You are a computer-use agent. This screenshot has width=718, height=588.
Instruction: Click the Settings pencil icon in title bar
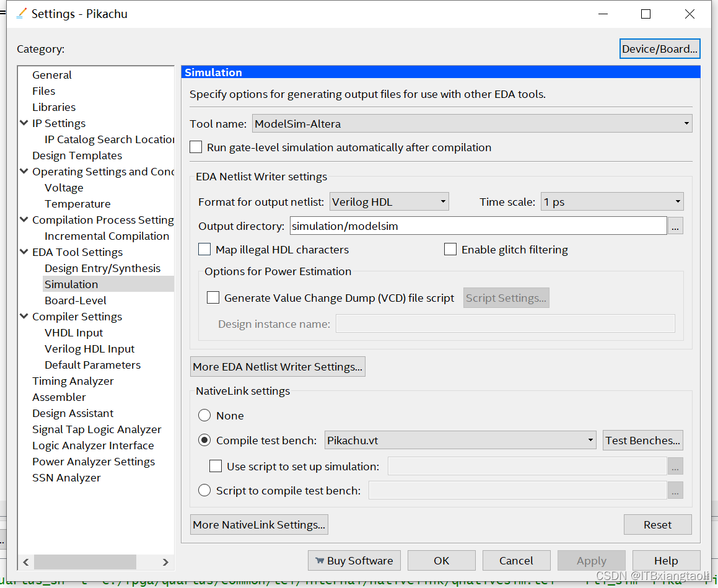(21, 14)
